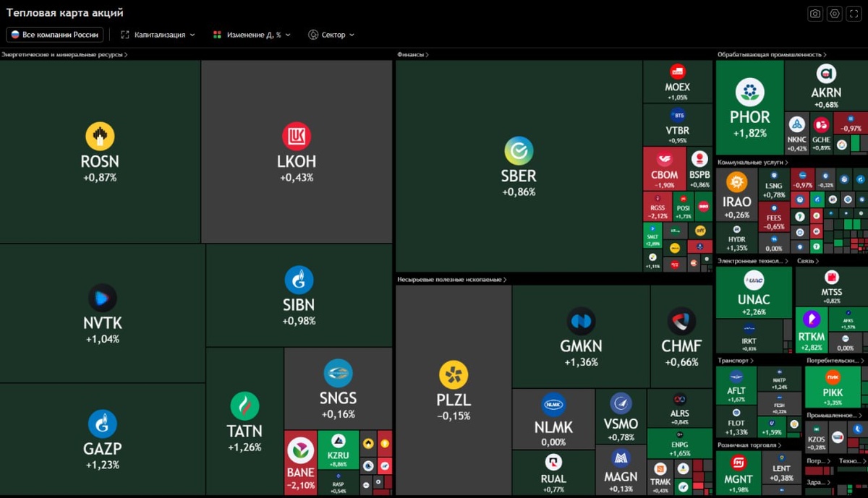Select the LENT +0,38% tile

(781, 467)
